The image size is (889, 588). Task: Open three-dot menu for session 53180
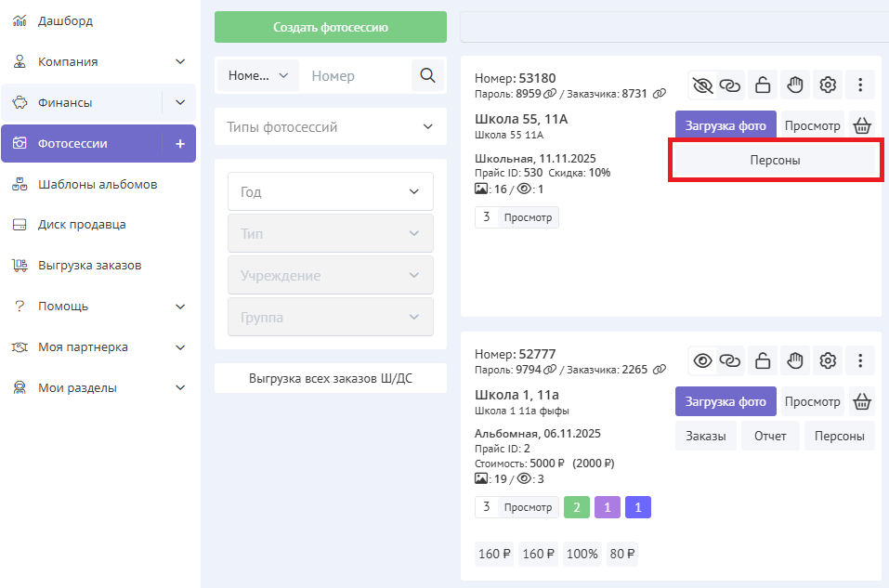pos(860,85)
